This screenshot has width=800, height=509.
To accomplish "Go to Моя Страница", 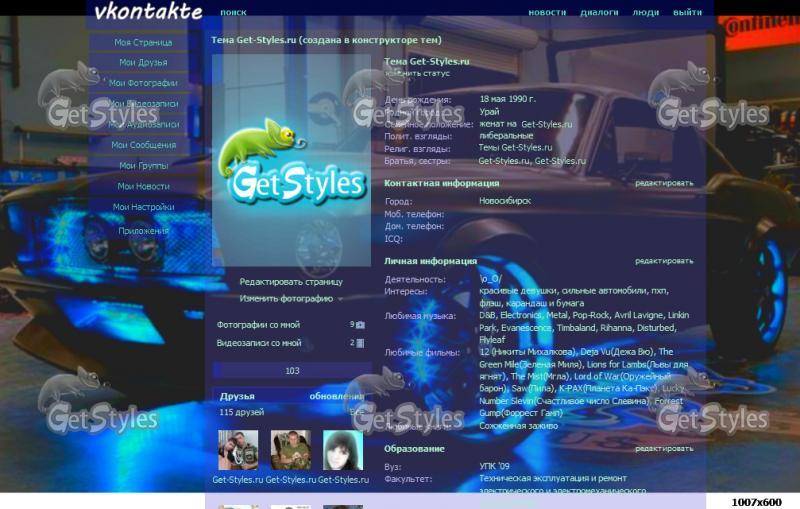I will pos(143,42).
